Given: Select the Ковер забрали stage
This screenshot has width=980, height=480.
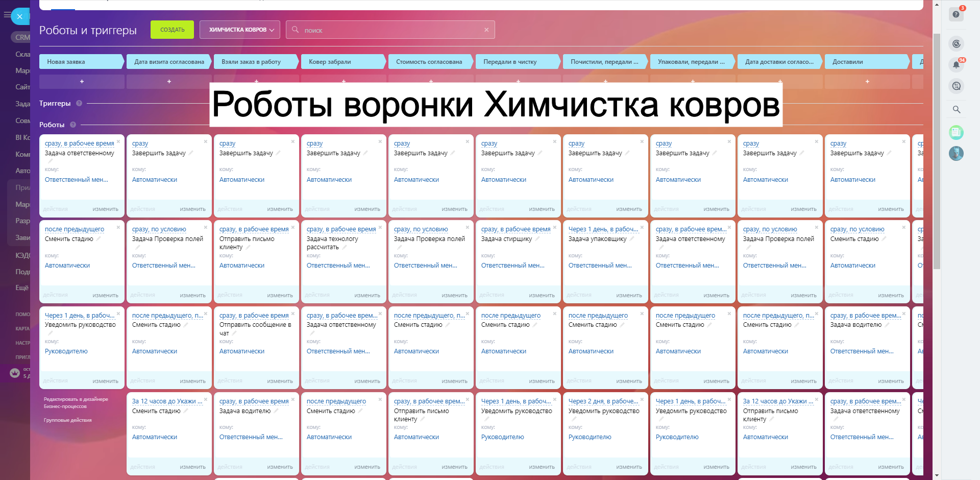Looking at the screenshot, I should coord(341,62).
